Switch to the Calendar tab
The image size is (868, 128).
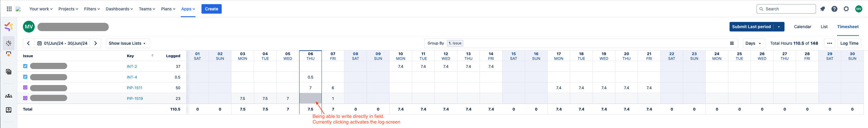802,27
